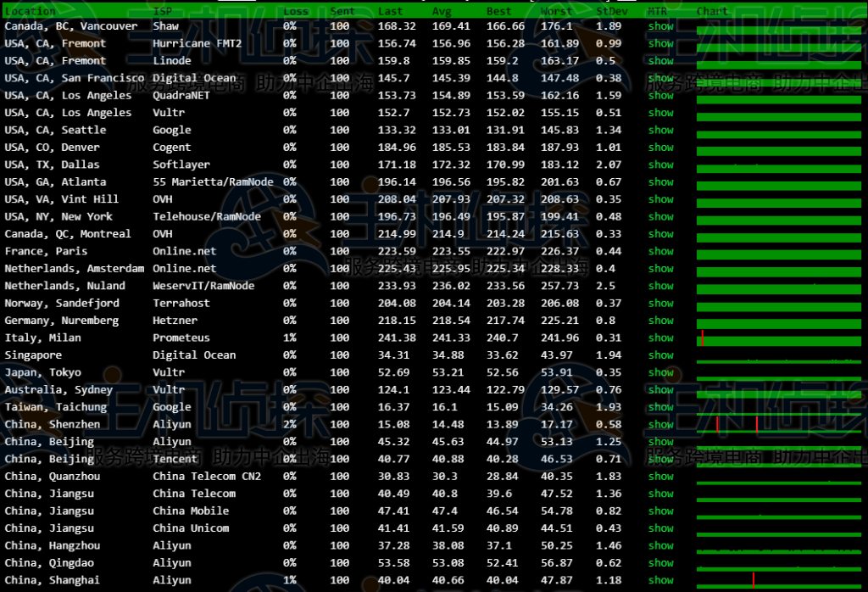868x592 pixels.
Task: Open show link for Jiangsu China Telecom
Action: tap(661, 494)
